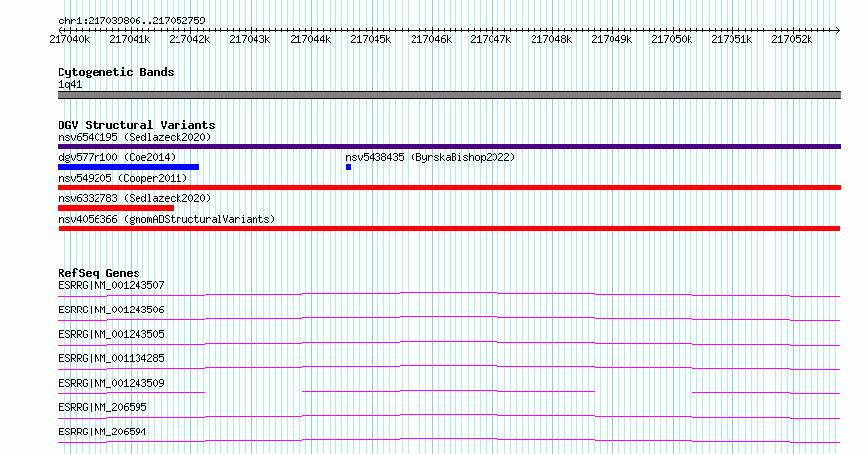
Task: Select the 1q41 band label
Action: pos(70,84)
